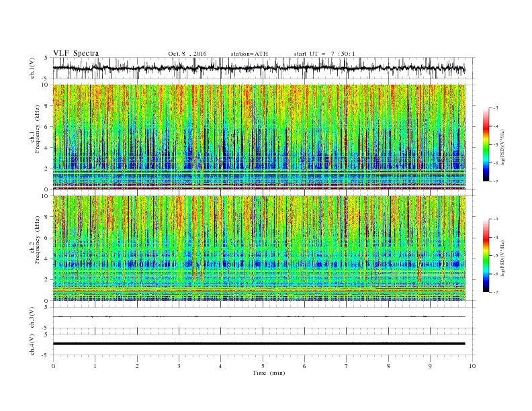Click the "8" kHz tick on ch.1 frequency axis
Image resolution: width=532 pixels, height=411 pixels.
[47, 106]
